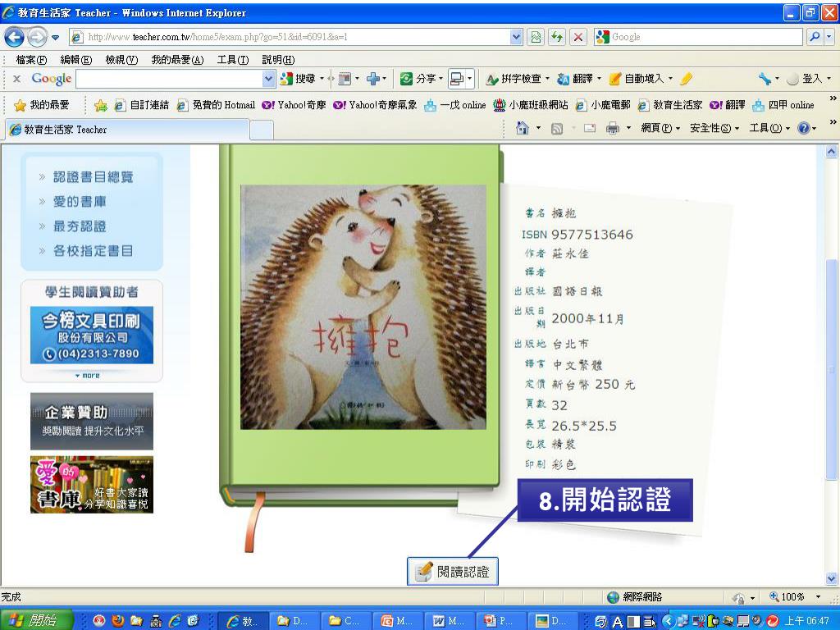840x630 pixels.
Task: Open 最夯認證 sidebar link
Action: (80, 226)
